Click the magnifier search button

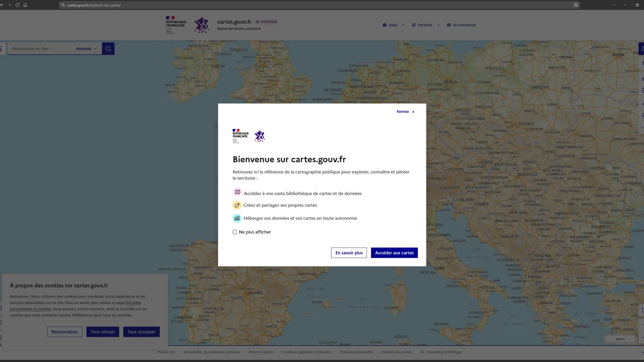click(108, 49)
